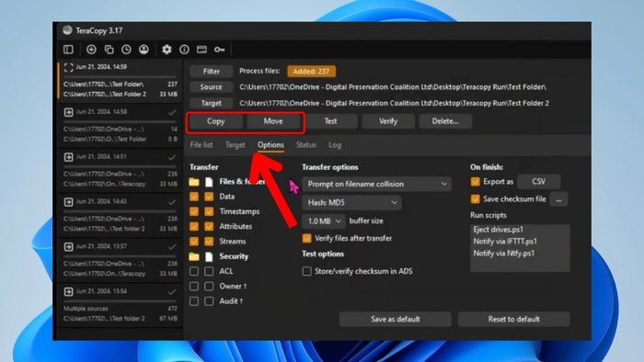Click the job icon beside Jun 21, 14:51
644x362 pixels.
click(x=69, y=157)
